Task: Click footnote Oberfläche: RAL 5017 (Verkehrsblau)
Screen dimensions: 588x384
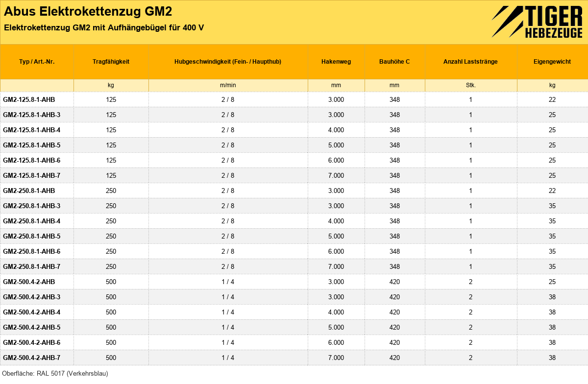Action: pyautogui.click(x=55, y=373)
